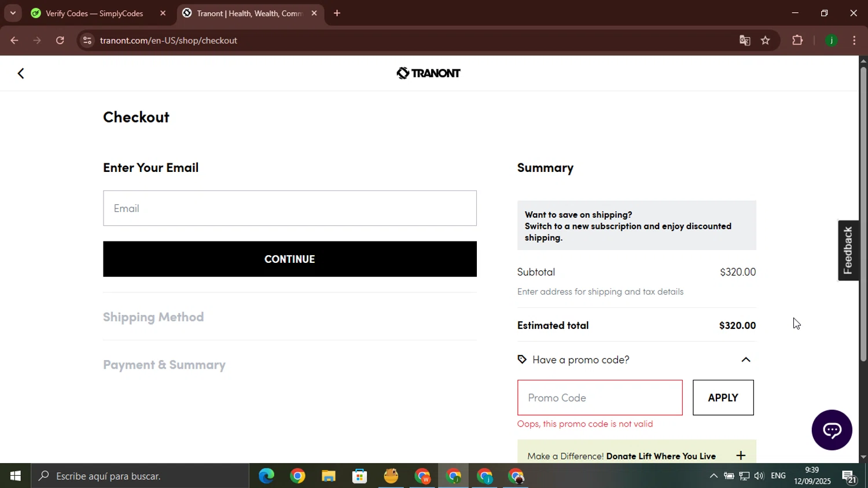Click the browser back arrow
Image resolution: width=868 pixels, height=488 pixels.
[14, 41]
